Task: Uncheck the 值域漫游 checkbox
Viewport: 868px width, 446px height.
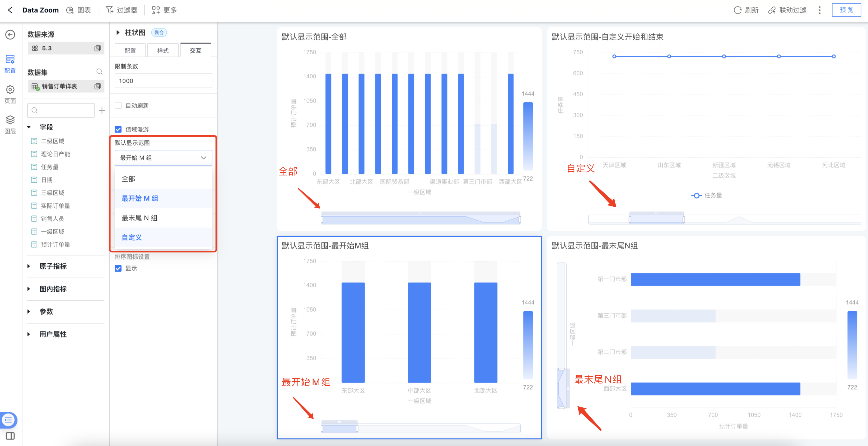Action: click(x=118, y=129)
